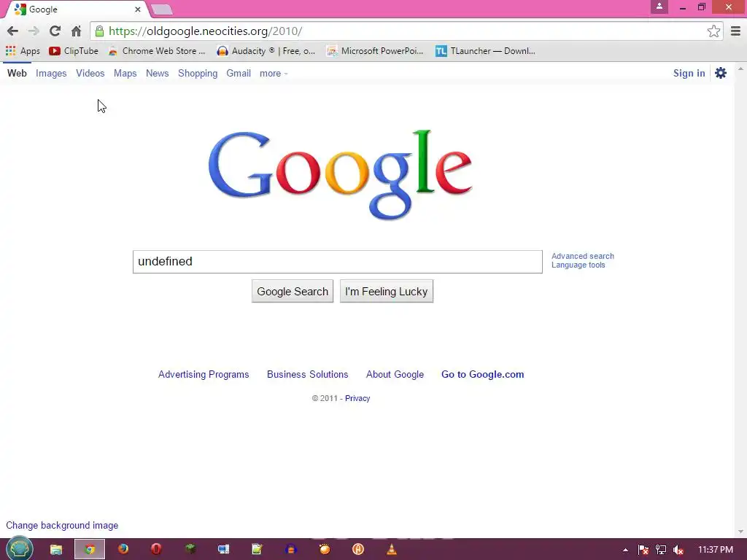Open the Microsoft PowerPoint bookmark
The width and height of the screenshot is (747, 560).
375,51
